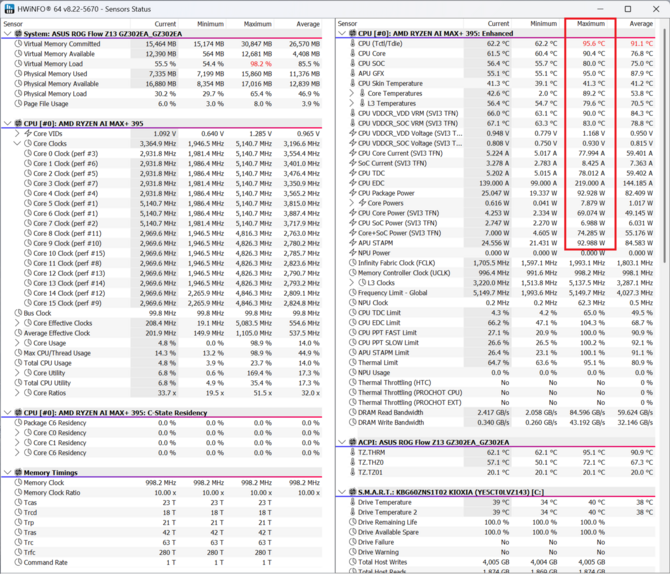The width and height of the screenshot is (670, 574).
Task: Collapse the S.M.A.R.T. KIOXIA drive section
Action: point(342,492)
